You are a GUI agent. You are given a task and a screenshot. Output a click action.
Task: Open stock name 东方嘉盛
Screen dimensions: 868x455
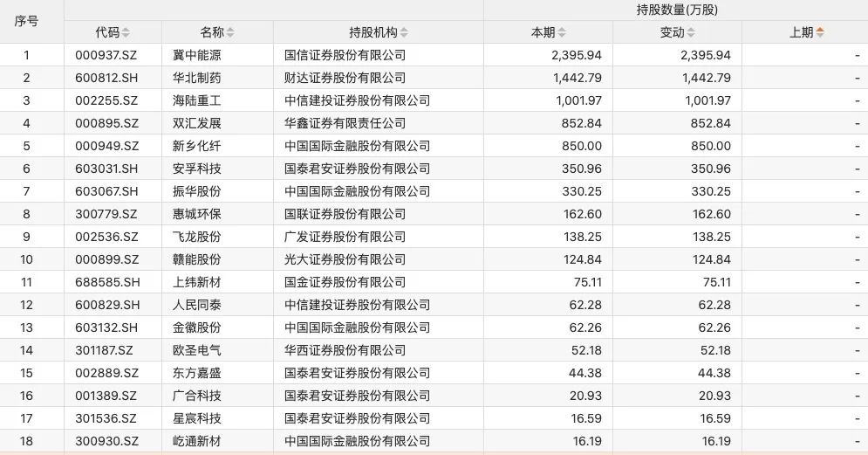(196, 374)
